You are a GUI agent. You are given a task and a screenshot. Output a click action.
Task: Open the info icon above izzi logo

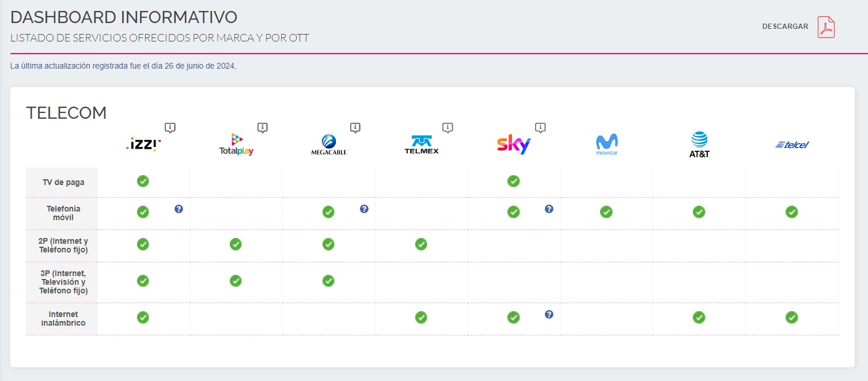pos(170,127)
